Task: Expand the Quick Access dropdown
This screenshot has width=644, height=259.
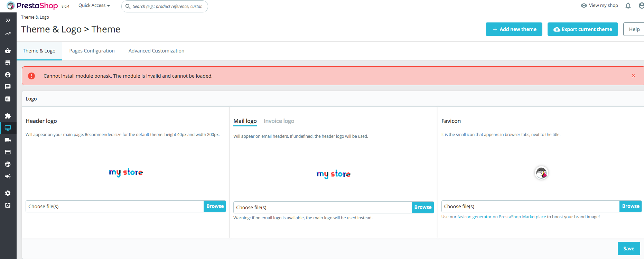Action: click(x=94, y=6)
